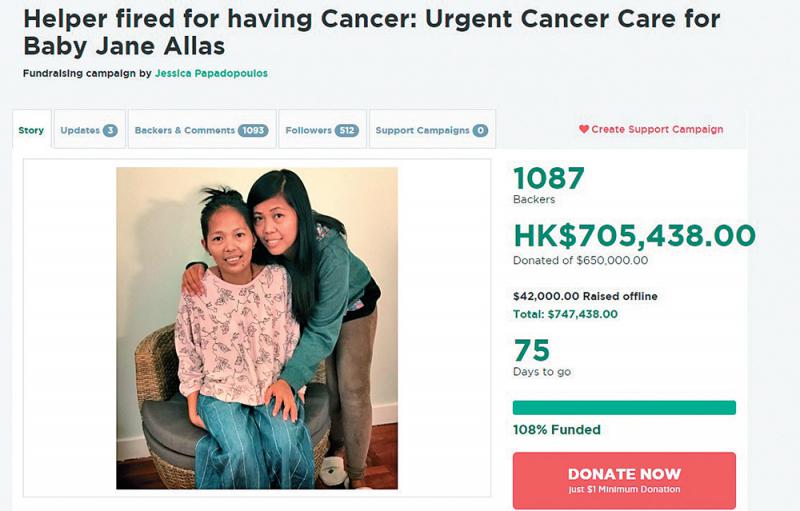The height and width of the screenshot is (511, 800).
Task: Click the 108% Funded label
Action: (557, 430)
